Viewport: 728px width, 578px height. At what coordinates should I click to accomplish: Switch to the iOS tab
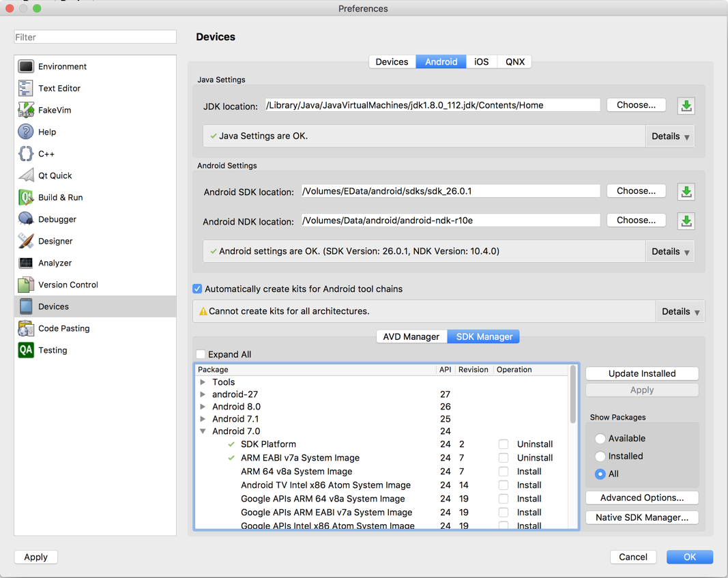click(x=481, y=61)
